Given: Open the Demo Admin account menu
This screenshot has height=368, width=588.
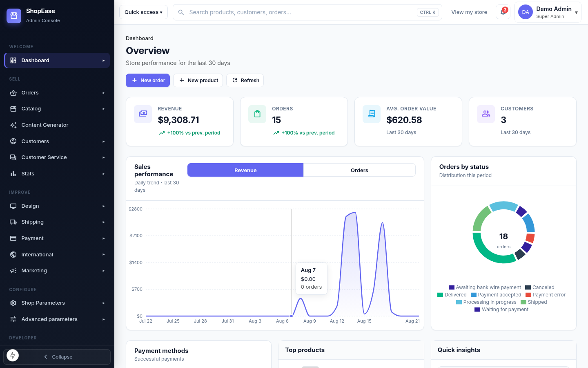Looking at the screenshot, I should (x=548, y=12).
